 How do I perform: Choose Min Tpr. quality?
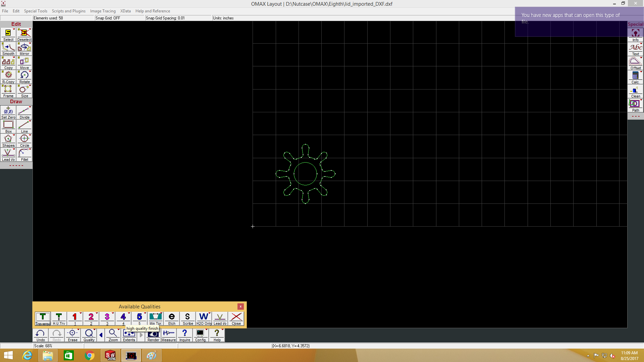pyautogui.click(x=155, y=319)
